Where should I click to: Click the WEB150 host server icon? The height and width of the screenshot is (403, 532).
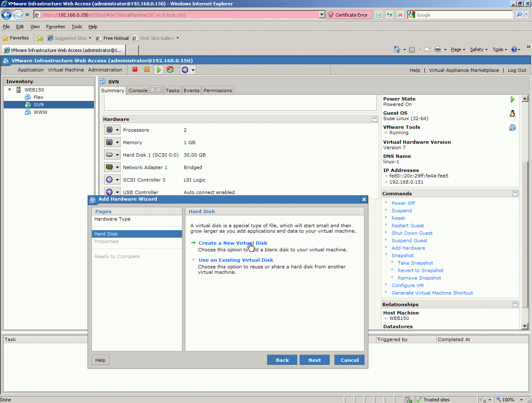click(19, 90)
